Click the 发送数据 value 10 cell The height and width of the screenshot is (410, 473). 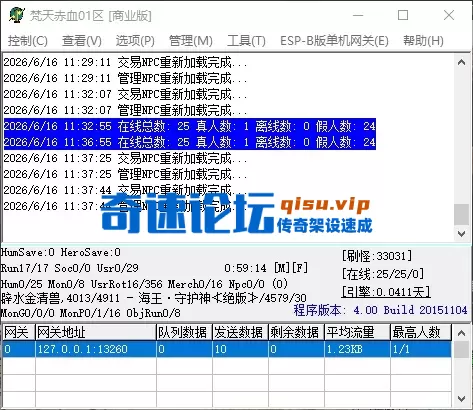coord(240,349)
